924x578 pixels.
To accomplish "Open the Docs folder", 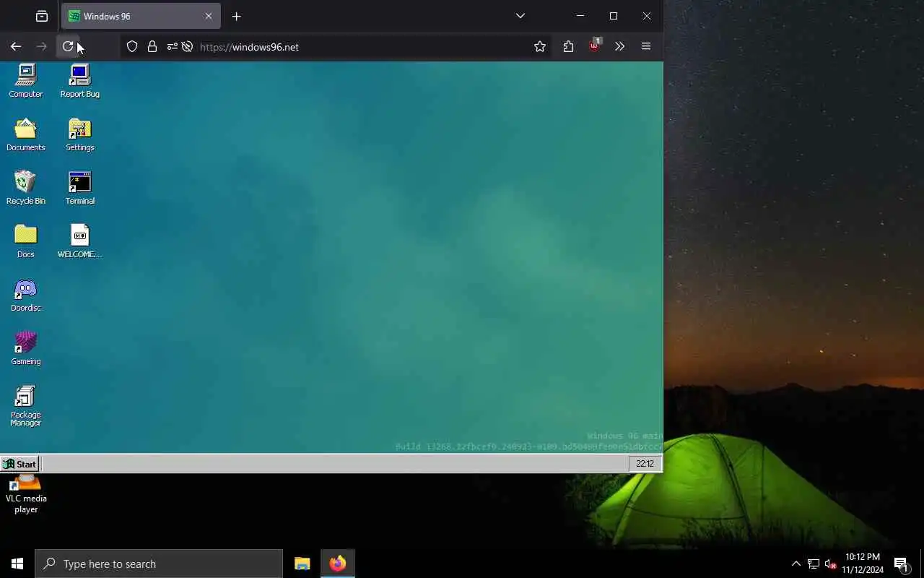I will pos(26,241).
